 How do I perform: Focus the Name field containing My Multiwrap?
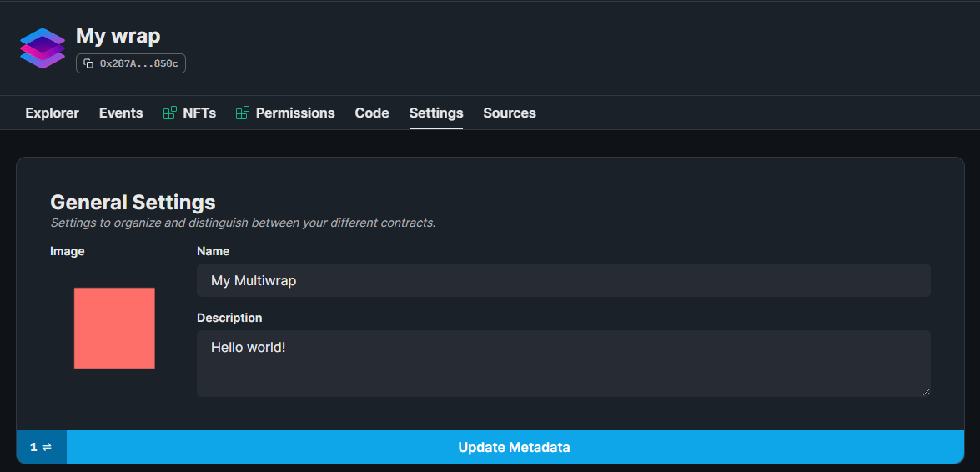coord(563,280)
